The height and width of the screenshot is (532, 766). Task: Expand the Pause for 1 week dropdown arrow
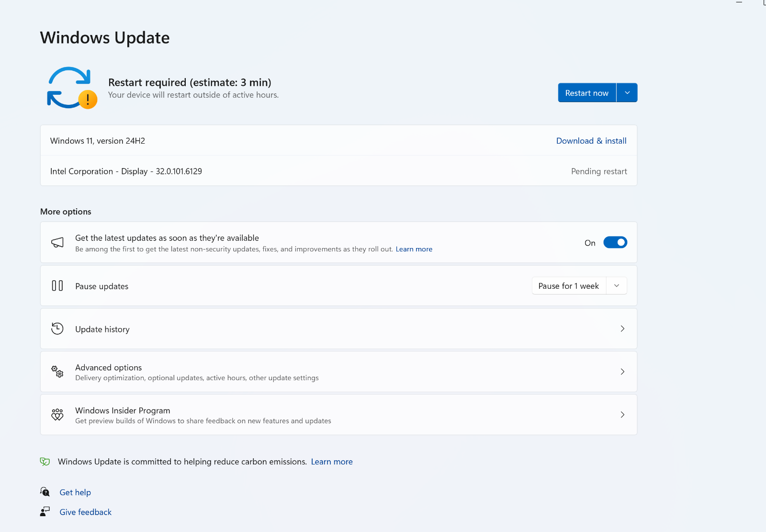617,286
